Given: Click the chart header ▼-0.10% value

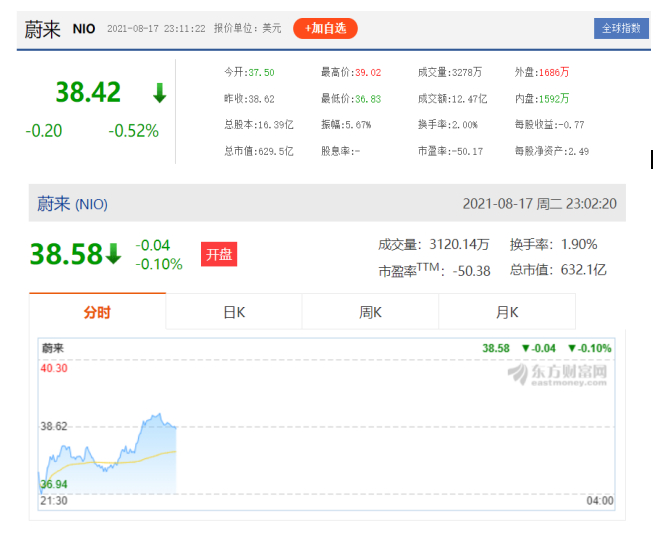Looking at the screenshot, I should point(589,348).
